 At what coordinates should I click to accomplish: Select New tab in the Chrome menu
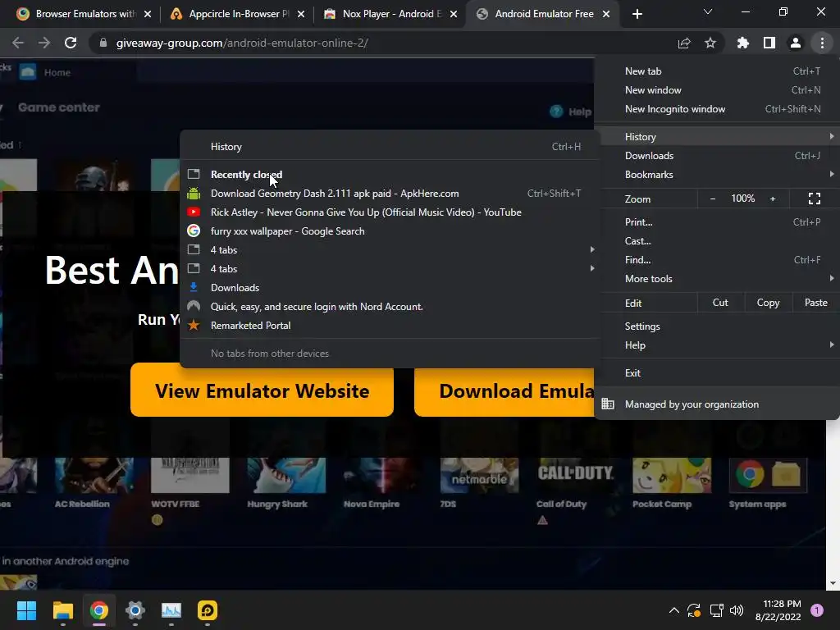(x=717, y=71)
